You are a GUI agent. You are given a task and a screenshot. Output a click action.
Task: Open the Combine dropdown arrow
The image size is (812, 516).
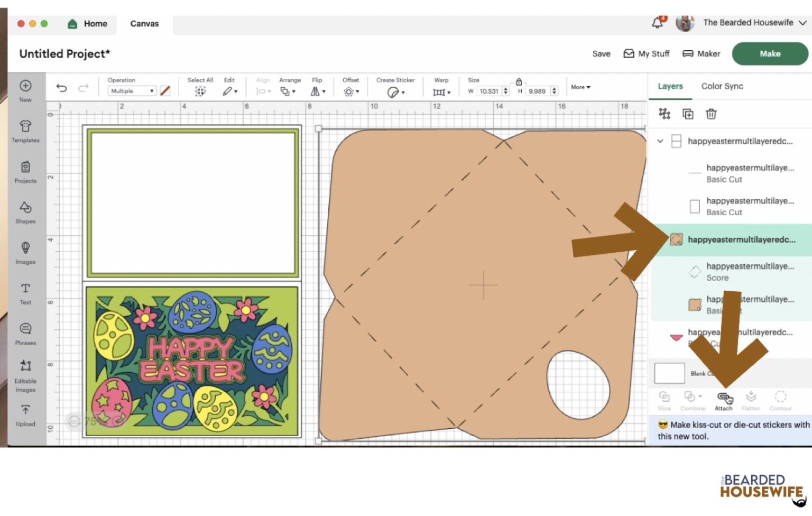tap(701, 395)
